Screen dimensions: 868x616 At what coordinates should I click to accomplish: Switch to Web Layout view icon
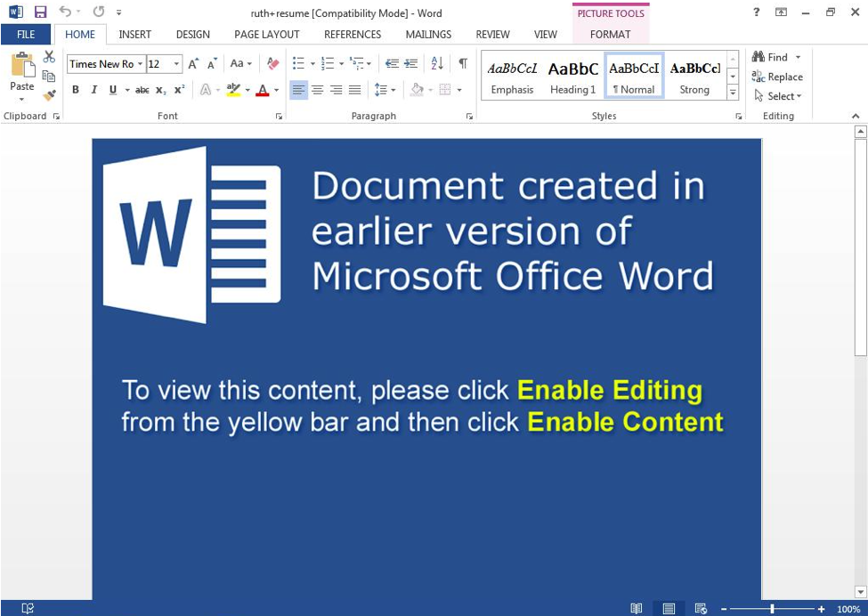pos(701,609)
